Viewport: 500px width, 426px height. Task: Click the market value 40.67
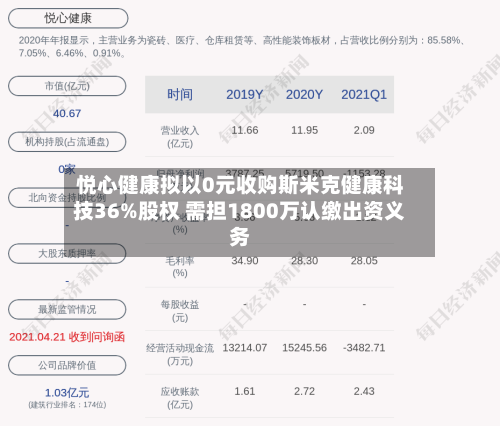(x=67, y=114)
